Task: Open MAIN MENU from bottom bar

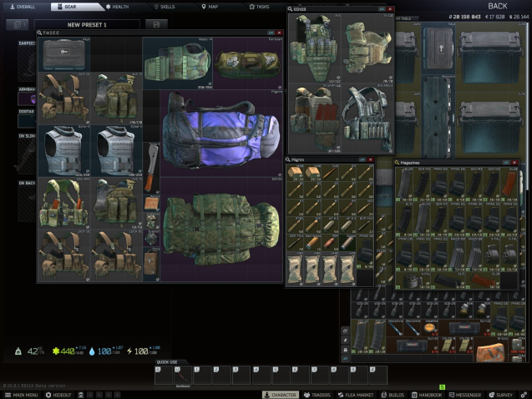Action: tap(22, 395)
